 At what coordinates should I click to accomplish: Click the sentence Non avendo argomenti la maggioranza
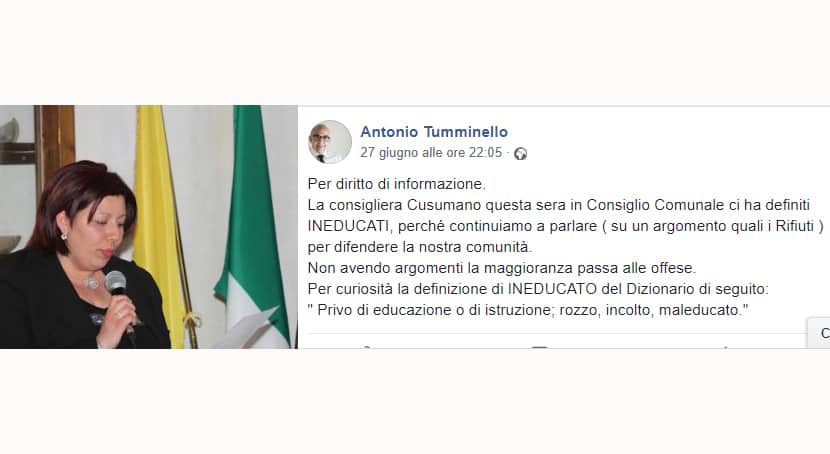(x=440, y=268)
